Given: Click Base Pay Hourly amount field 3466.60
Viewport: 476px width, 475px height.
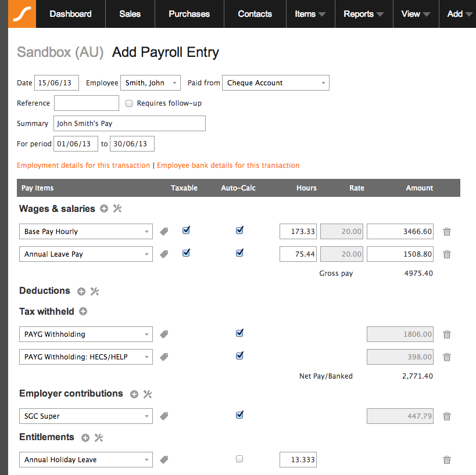Looking at the screenshot, I should 400,232.
